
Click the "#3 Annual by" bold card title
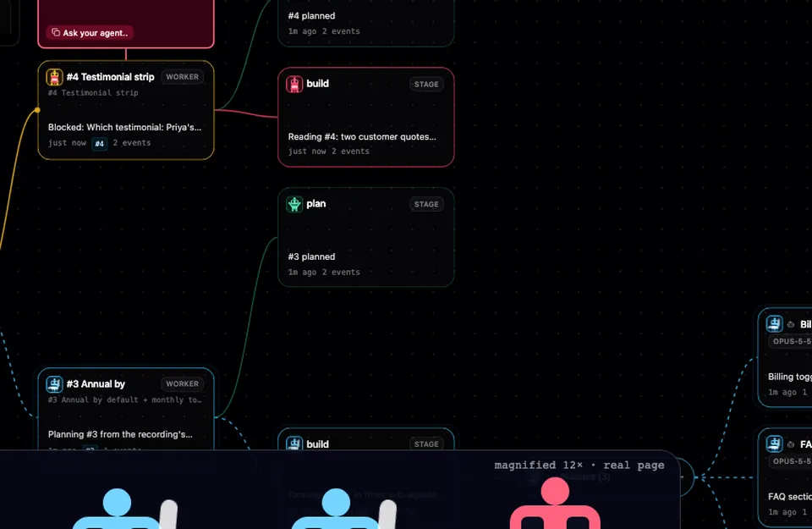pos(96,384)
